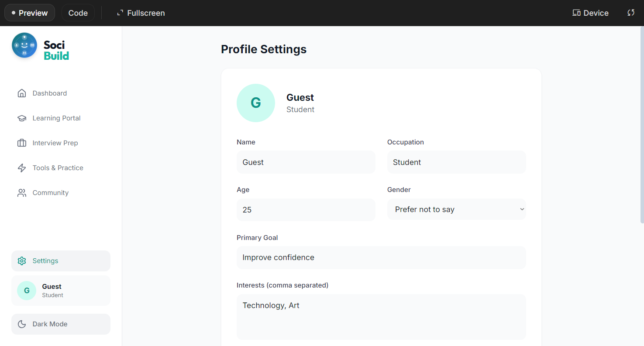
Task: Enter Fullscreen mode
Action: [141, 13]
